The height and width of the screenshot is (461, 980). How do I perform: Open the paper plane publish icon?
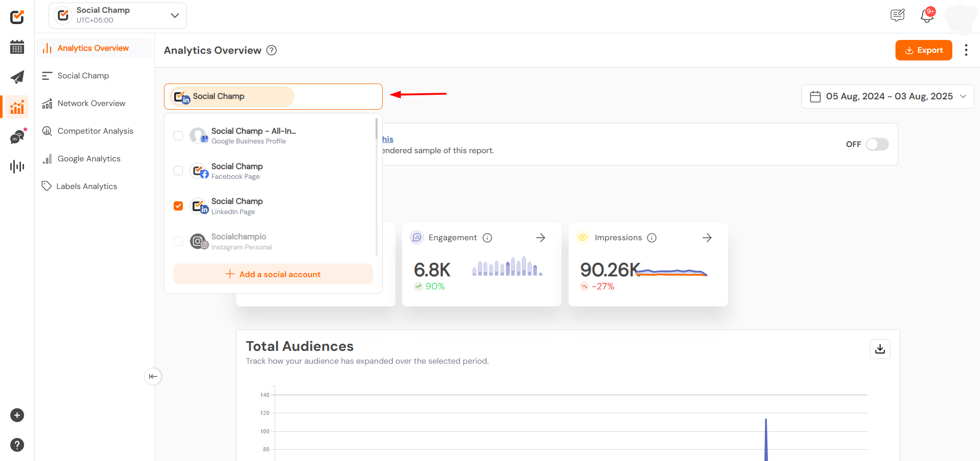coord(17,77)
